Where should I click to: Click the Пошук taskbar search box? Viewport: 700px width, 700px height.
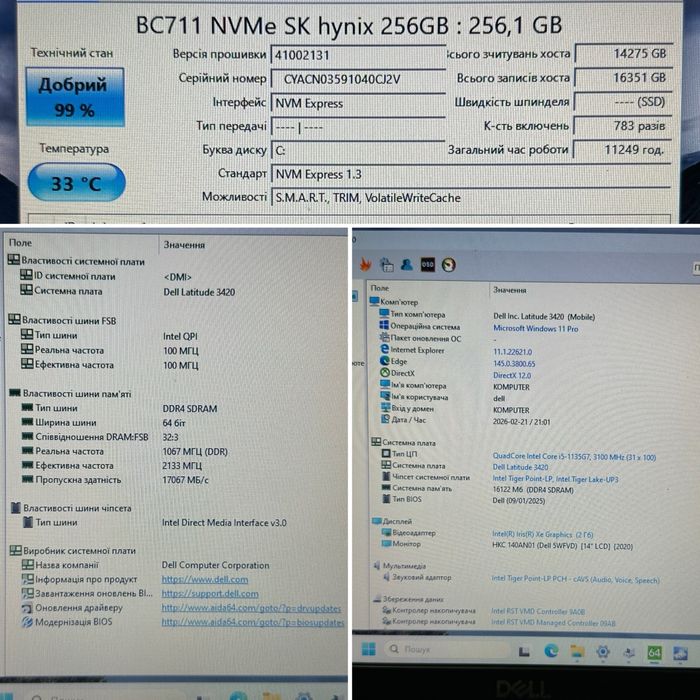coord(446,650)
